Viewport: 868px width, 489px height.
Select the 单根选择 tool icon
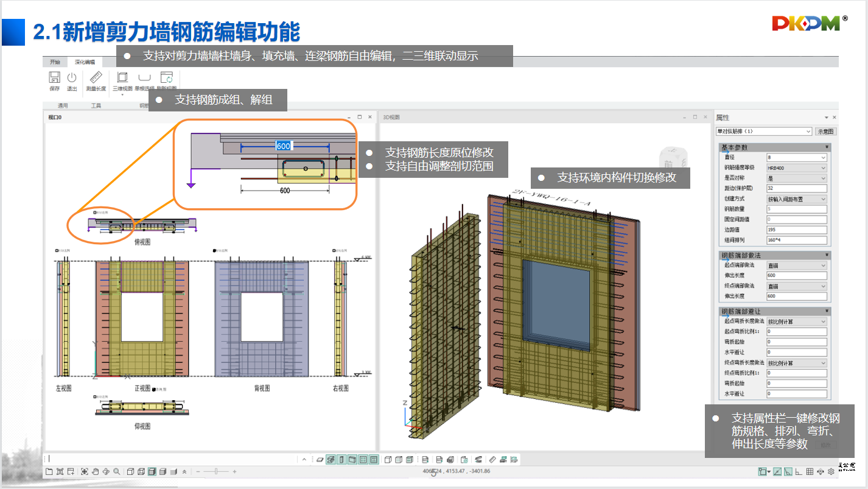point(144,77)
